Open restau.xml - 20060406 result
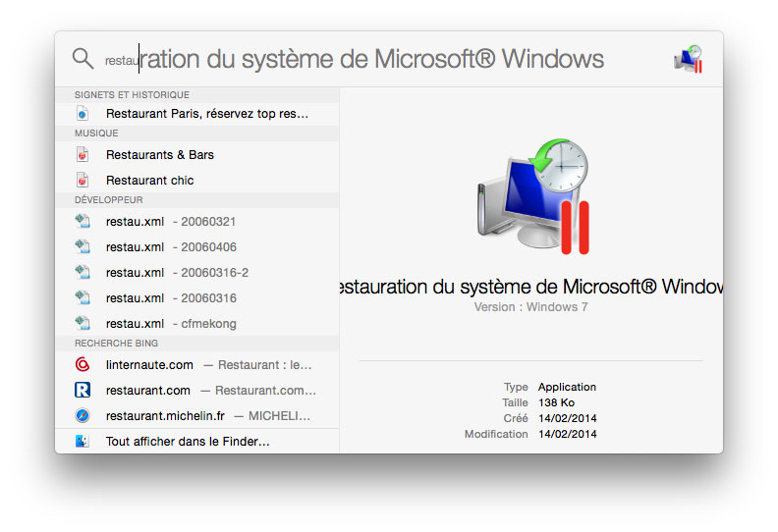778x532 pixels. click(x=197, y=247)
